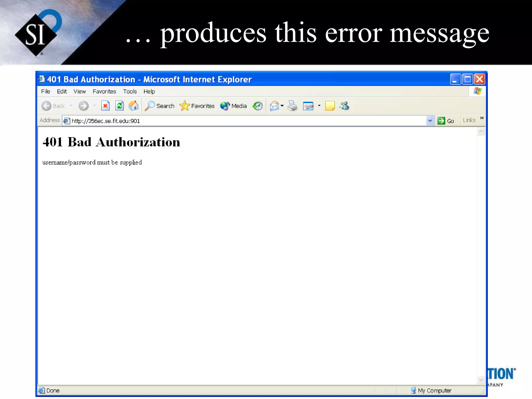Viewport: 532px width, 399px height.
Task: Open the Edit menu
Action: (62, 91)
